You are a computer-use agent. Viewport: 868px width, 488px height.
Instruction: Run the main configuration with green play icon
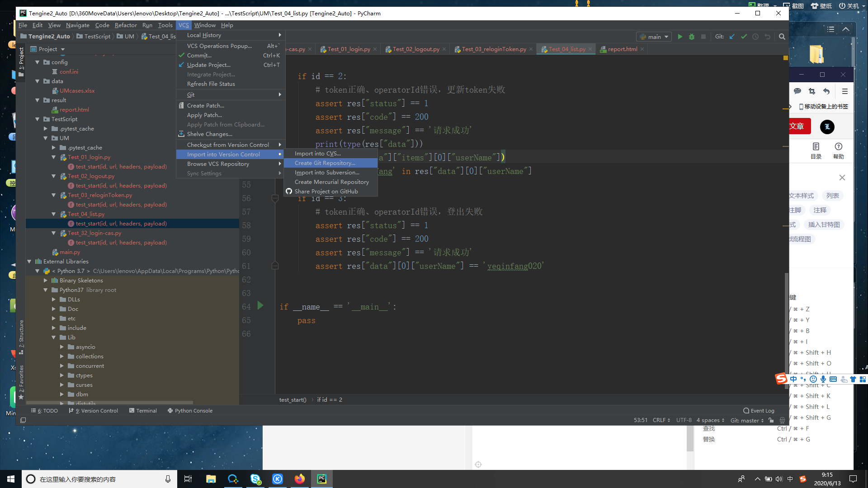[680, 37]
